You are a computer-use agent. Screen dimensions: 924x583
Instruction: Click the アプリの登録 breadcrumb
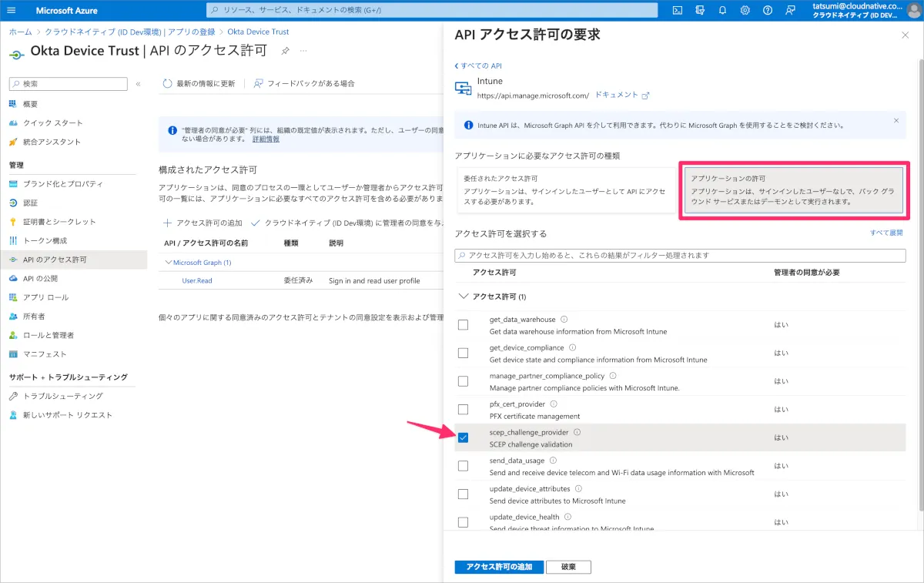coord(193,32)
